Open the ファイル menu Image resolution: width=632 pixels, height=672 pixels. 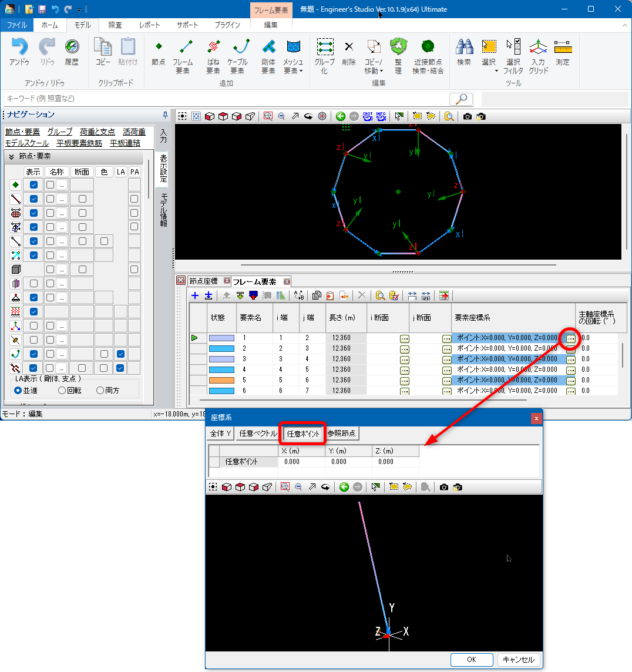coord(16,25)
